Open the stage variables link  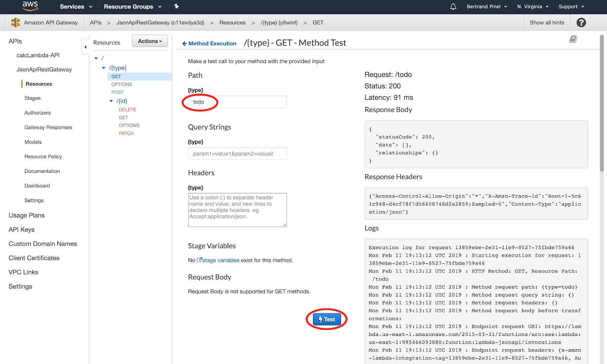pos(220,260)
